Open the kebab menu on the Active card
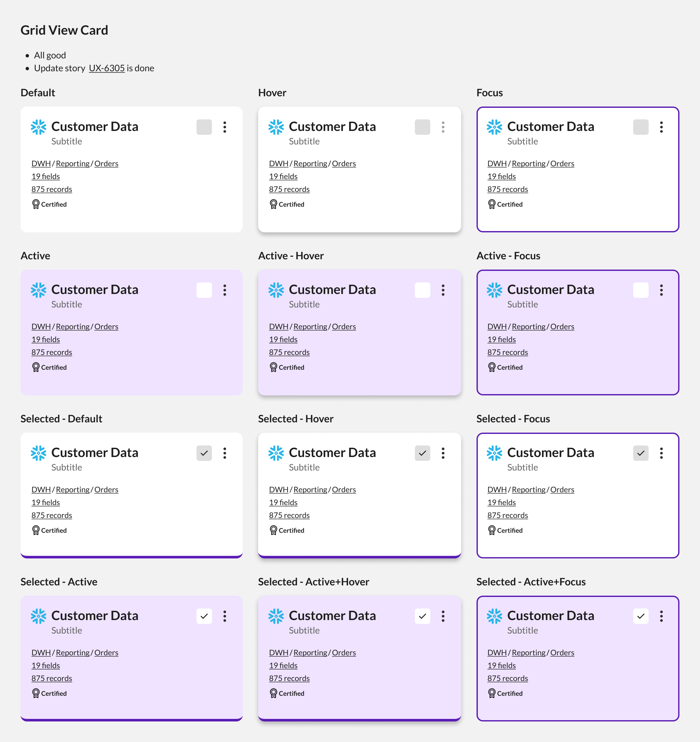700x742 pixels. tap(224, 290)
